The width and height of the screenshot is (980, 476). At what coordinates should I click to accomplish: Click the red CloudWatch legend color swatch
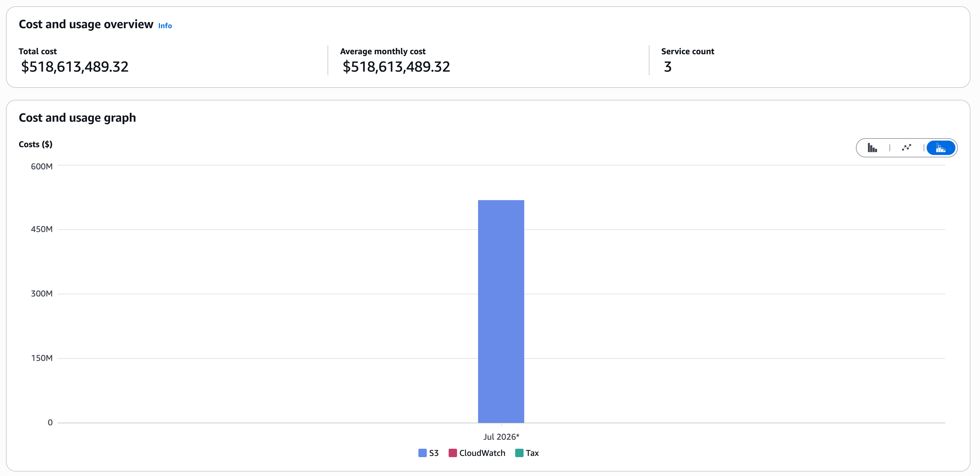click(x=453, y=453)
